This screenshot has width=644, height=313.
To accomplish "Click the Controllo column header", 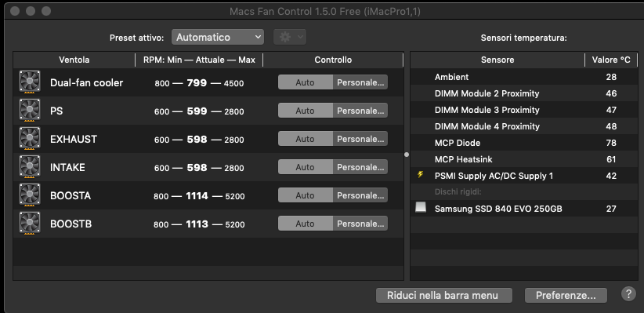I will pos(333,60).
